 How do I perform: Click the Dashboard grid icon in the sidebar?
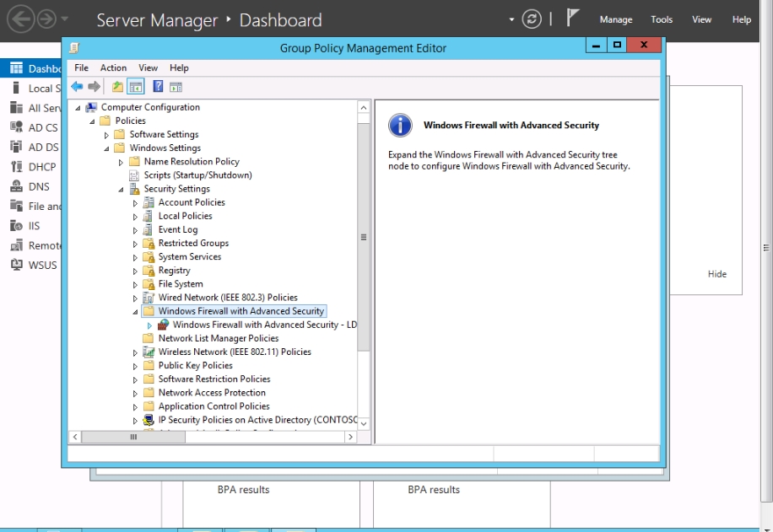click(x=16, y=68)
